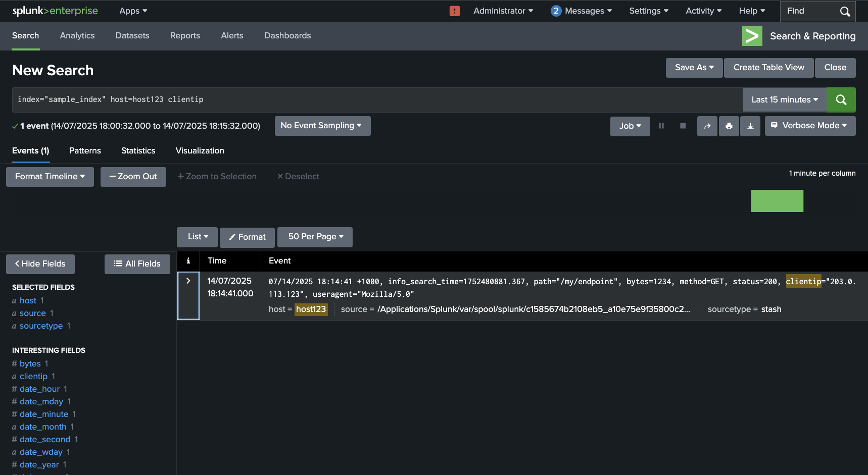Select the green timeline bar
The height and width of the screenshot is (475, 868).
[x=777, y=201]
